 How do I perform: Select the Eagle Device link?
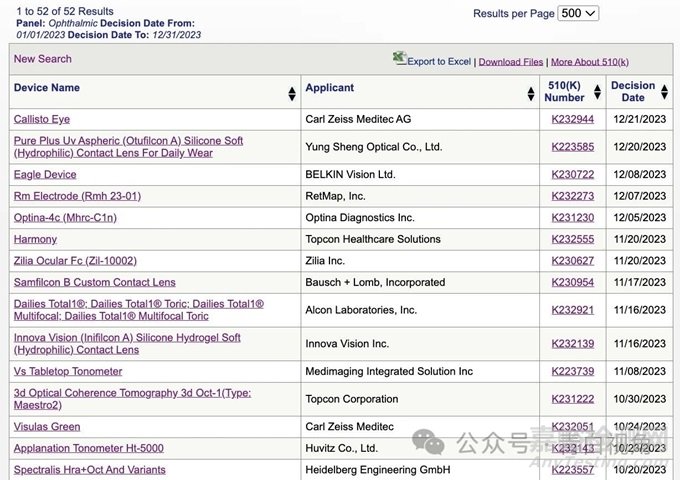[x=45, y=174]
